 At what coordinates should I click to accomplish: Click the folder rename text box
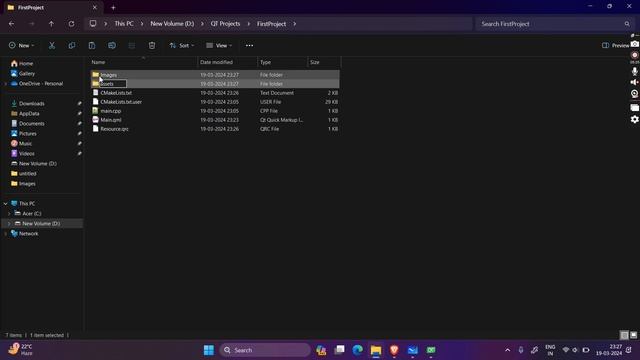coord(113,84)
